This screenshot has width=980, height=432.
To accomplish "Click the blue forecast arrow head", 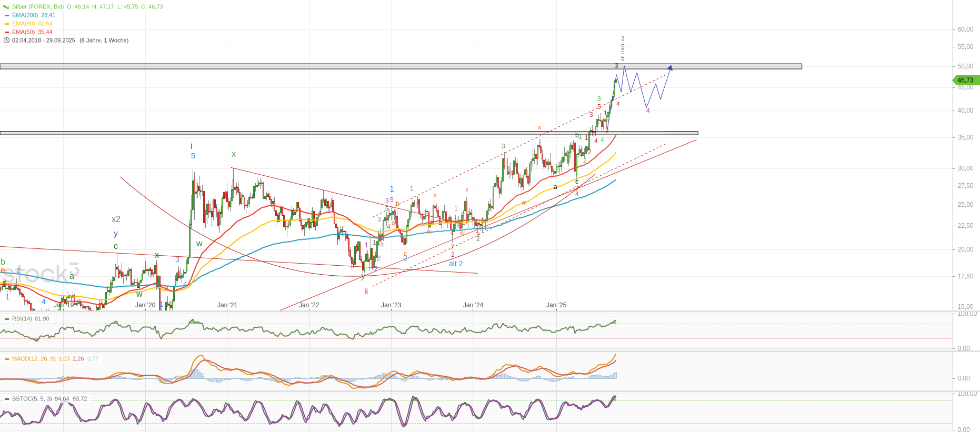I will (670, 67).
